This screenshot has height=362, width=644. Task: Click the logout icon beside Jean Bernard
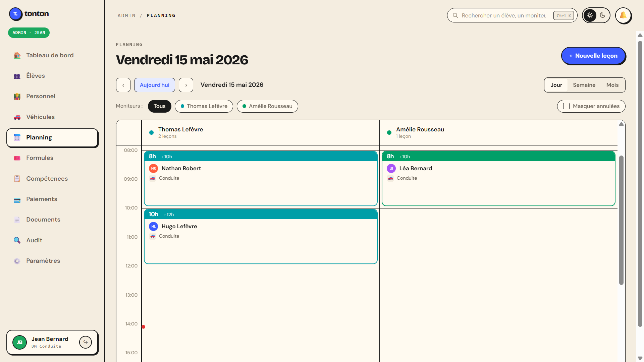tap(86, 342)
